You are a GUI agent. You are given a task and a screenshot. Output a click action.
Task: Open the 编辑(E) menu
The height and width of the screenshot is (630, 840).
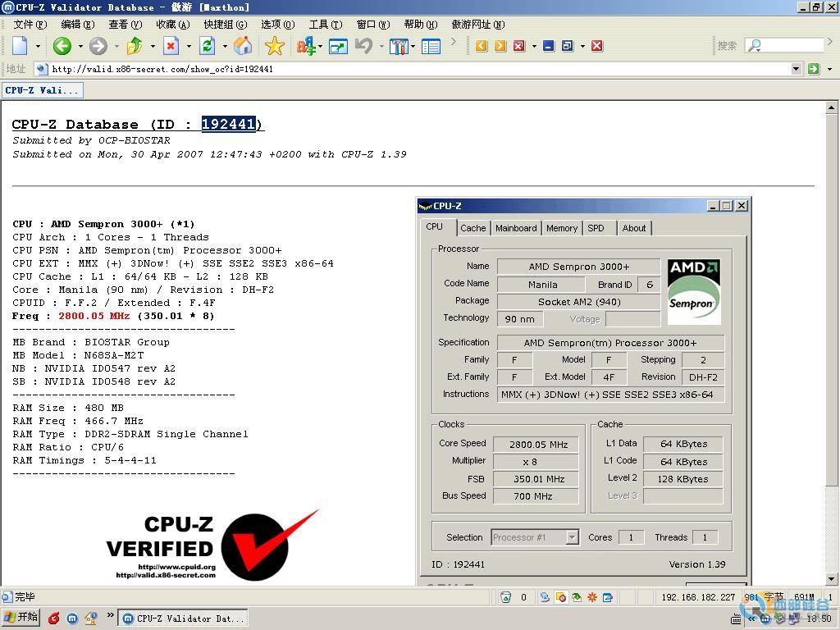[78, 24]
